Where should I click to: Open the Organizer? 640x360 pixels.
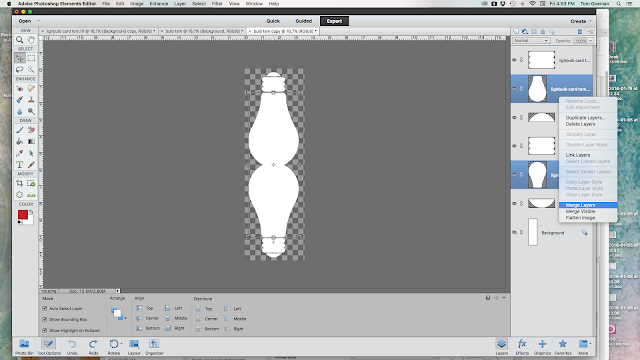click(154, 347)
